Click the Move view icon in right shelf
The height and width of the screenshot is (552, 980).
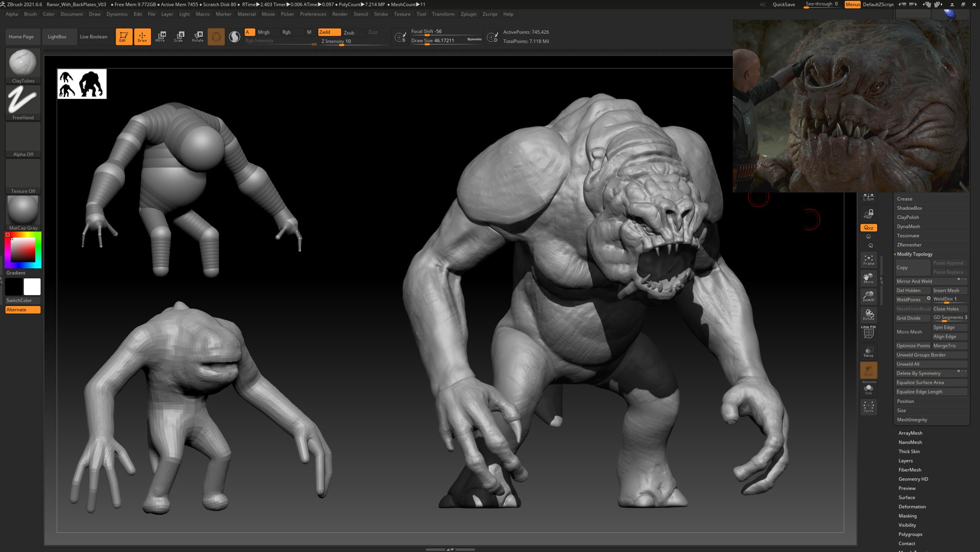(869, 278)
